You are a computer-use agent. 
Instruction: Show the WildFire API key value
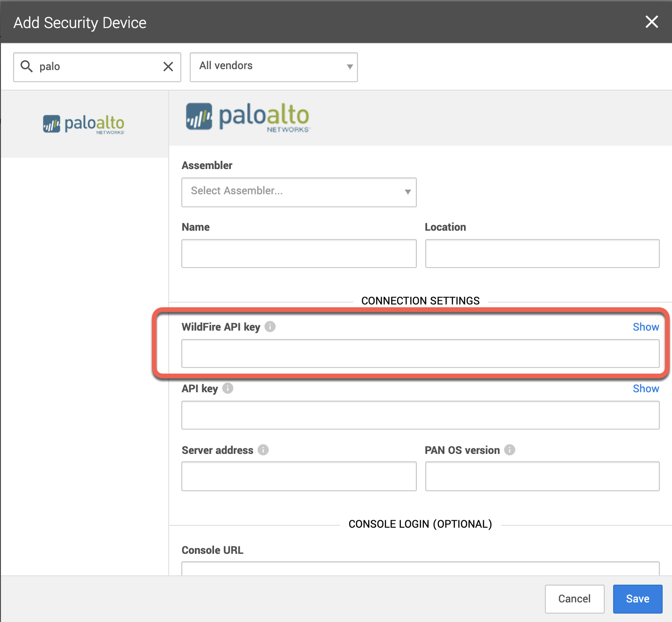tap(646, 327)
